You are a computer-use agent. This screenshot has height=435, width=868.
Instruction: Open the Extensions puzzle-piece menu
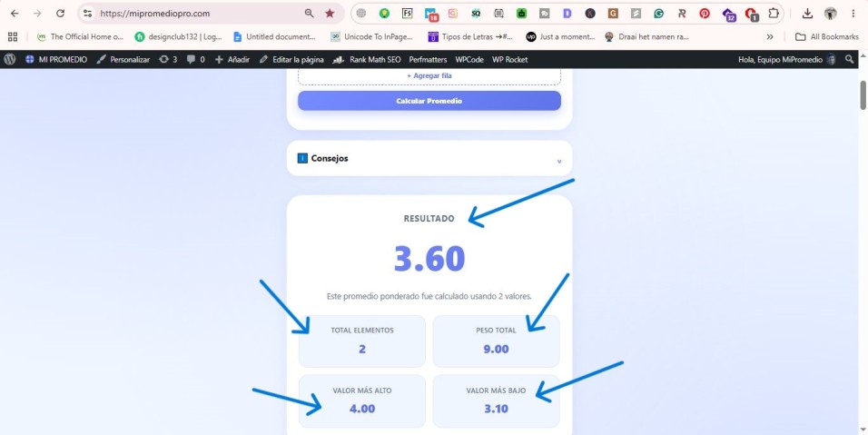tap(774, 14)
